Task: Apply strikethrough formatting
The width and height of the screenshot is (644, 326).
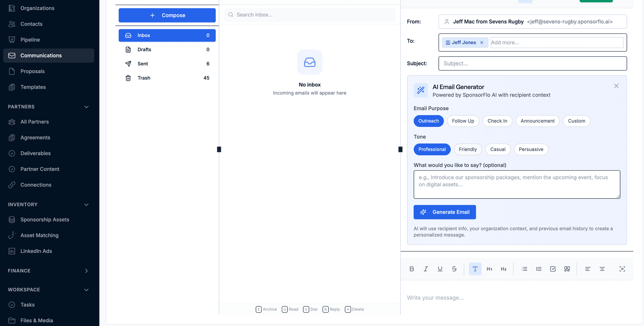Action: click(454, 269)
